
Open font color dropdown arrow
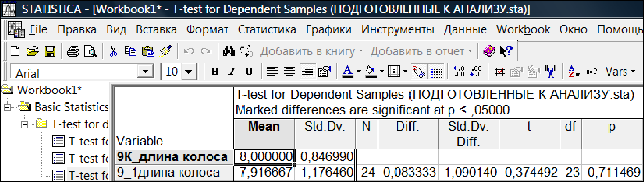click(358, 72)
